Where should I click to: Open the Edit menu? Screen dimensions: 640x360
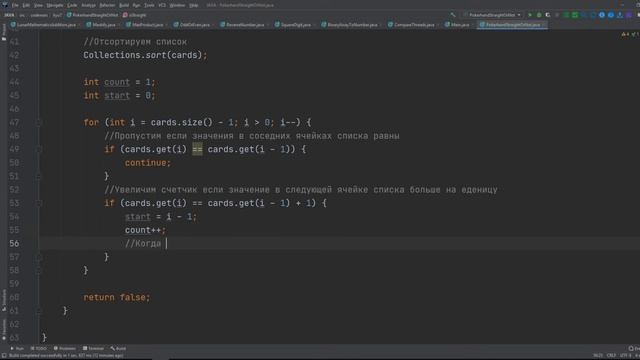tap(26, 5)
